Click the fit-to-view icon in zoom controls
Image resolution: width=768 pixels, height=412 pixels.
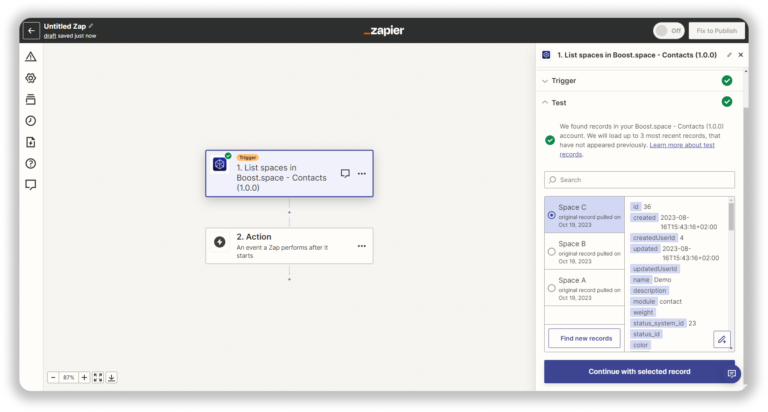(x=97, y=377)
